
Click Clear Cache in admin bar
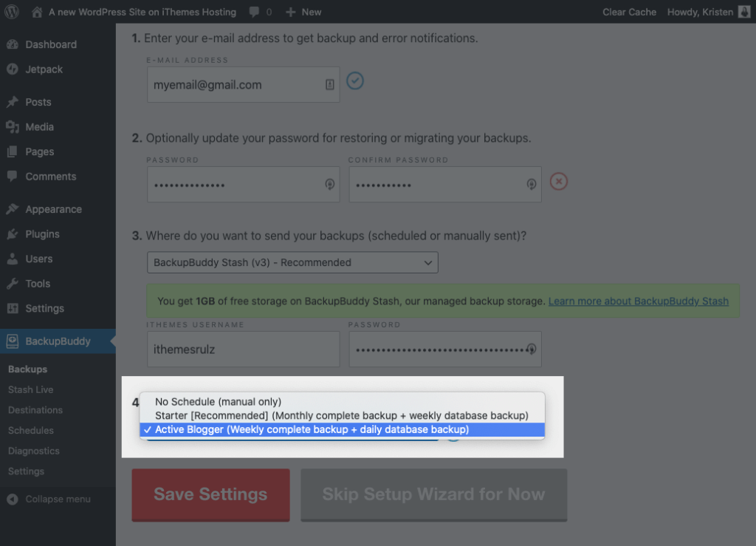[629, 12]
